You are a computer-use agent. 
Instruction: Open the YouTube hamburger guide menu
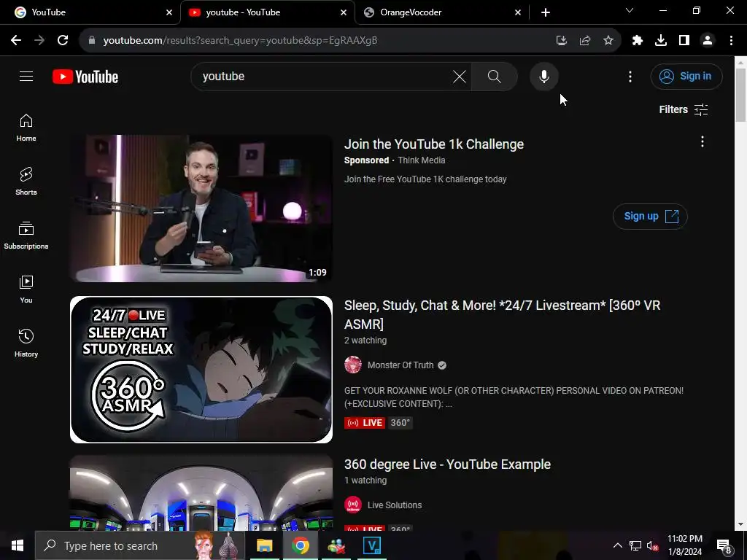pyautogui.click(x=26, y=76)
